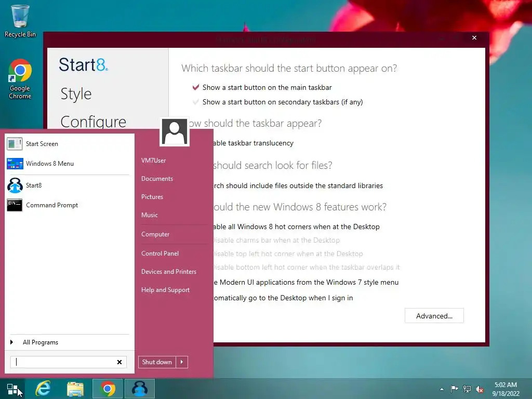Close the Start8 Configuration window
Image resolution: width=532 pixels, height=399 pixels.
click(474, 37)
